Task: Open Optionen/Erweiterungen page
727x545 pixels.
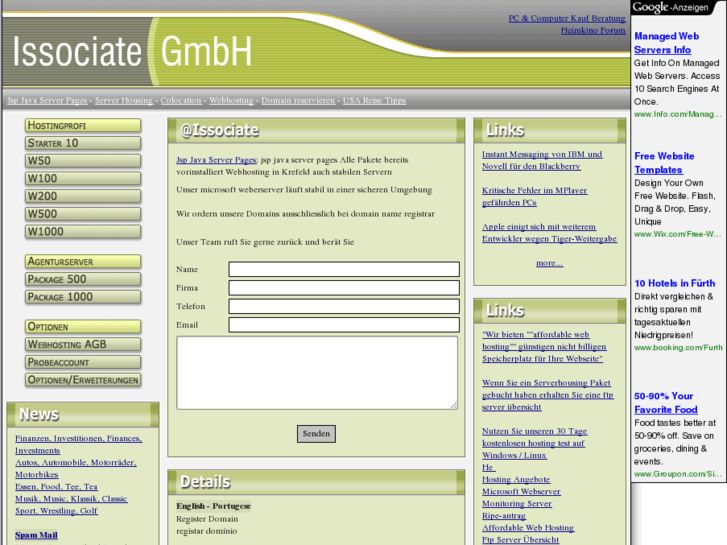Action: point(83,379)
